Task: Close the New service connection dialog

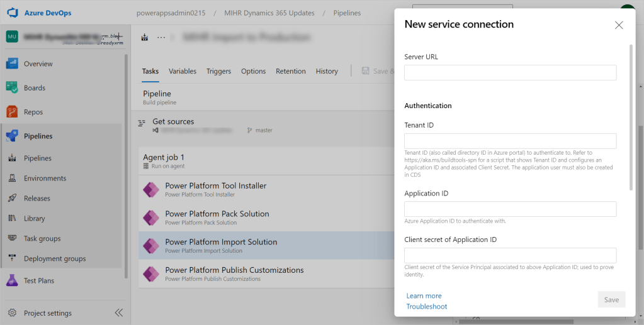Action: pyautogui.click(x=618, y=25)
